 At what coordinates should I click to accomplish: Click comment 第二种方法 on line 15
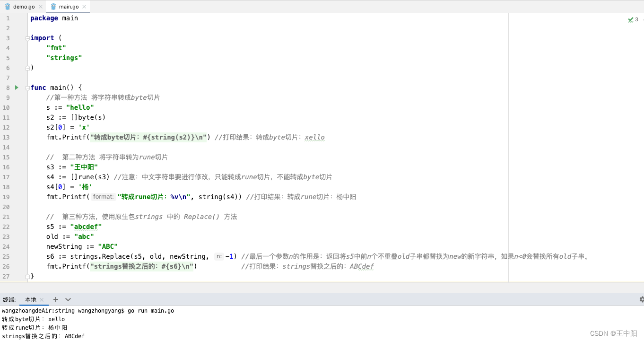point(107,157)
